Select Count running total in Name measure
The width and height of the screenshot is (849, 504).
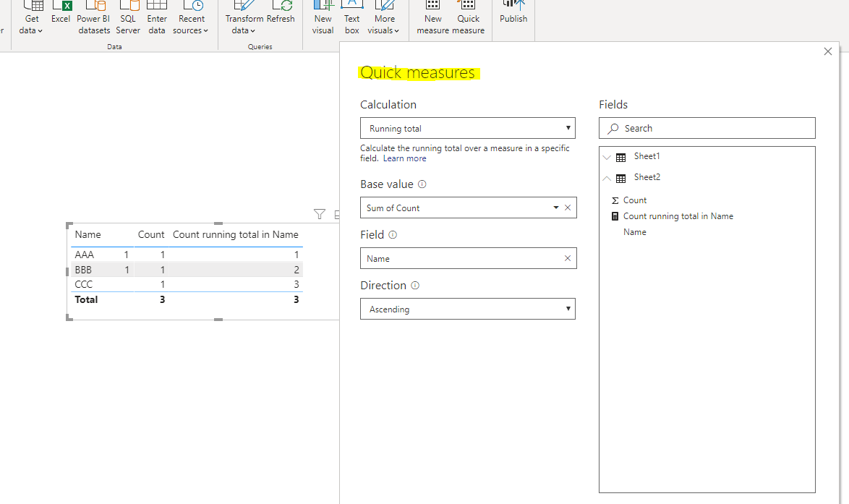[678, 216]
